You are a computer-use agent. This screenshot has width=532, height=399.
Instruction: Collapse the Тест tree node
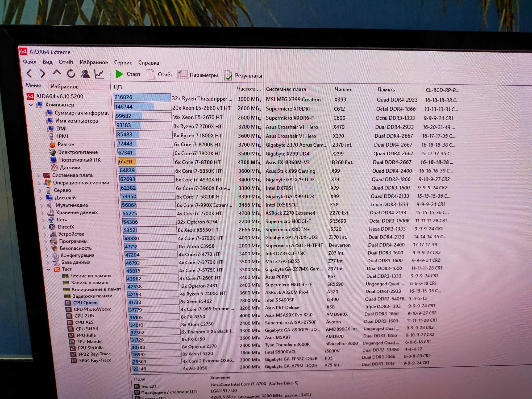pyautogui.click(x=49, y=269)
